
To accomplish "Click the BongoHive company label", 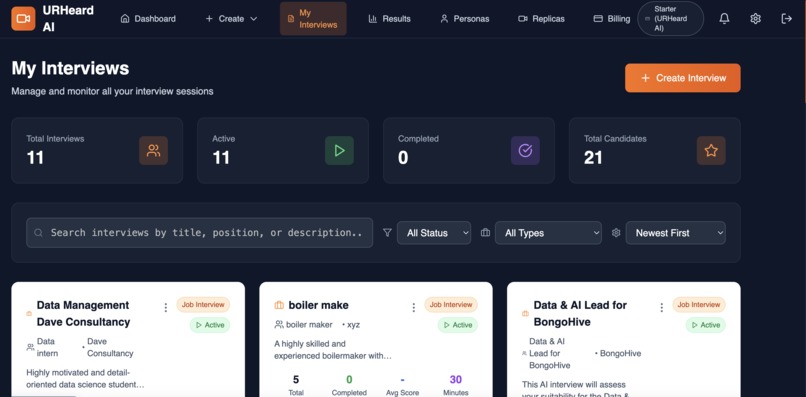I will tap(620, 353).
